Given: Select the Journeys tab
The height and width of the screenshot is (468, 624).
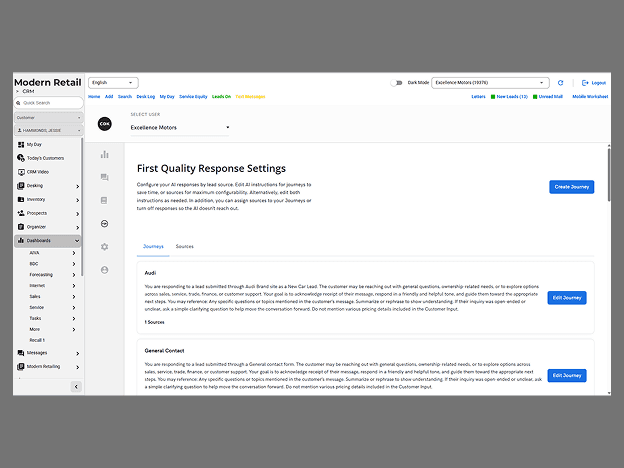Looking at the screenshot, I should click(153, 247).
